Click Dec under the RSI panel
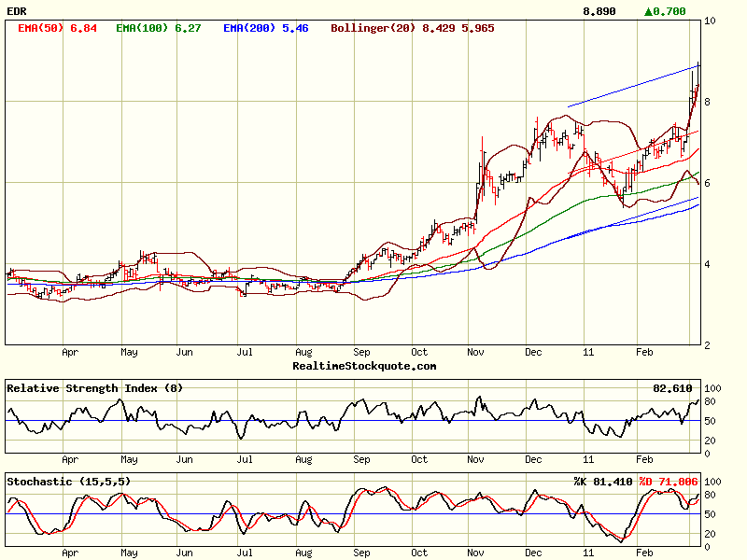The width and height of the screenshot is (747, 560). [533, 459]
